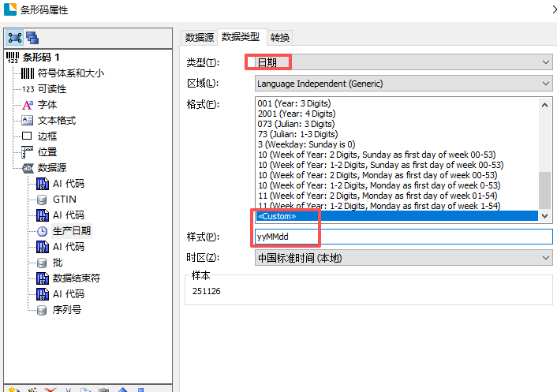Screen dimensions: 557x392
Task: Click the stacked layers view icon
Action: [x=32, y=37]
